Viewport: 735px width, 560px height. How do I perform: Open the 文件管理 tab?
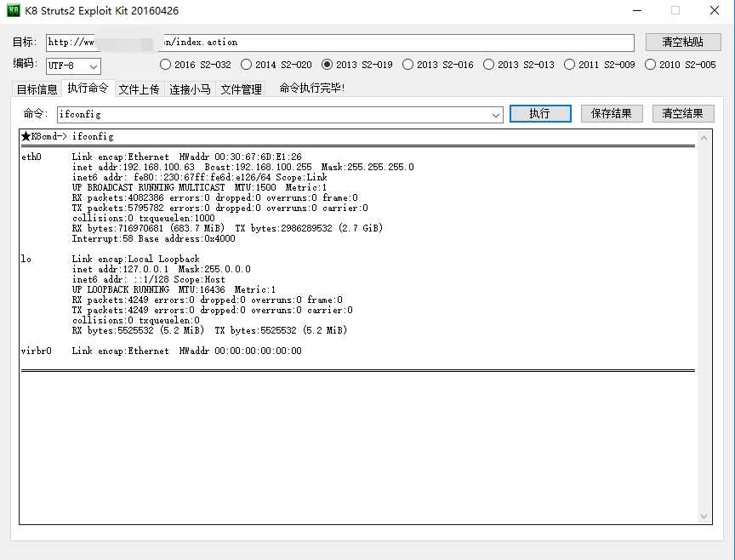tap(241, 89)
